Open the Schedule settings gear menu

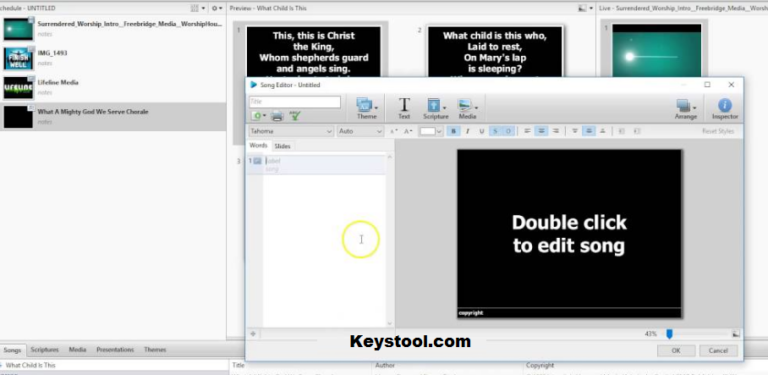tap(216, 8)
